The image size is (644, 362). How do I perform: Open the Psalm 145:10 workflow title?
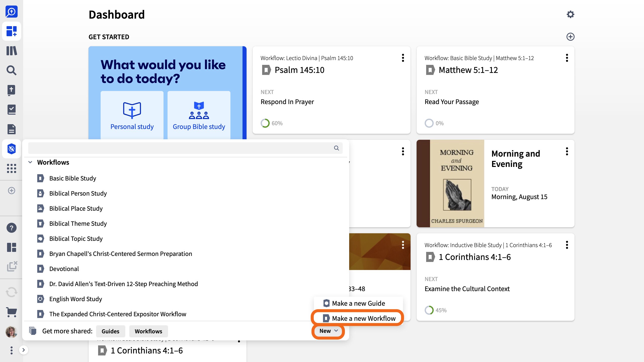tap(299, 70)
